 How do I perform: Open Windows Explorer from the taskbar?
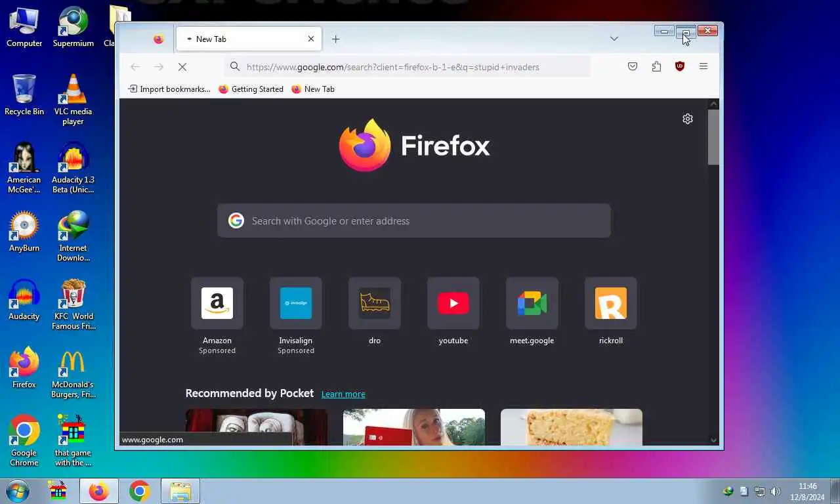pos(180,491)
